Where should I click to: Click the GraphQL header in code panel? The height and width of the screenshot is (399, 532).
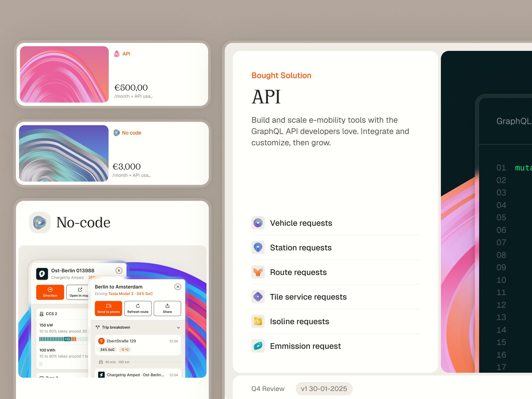[x=514, y=121]
